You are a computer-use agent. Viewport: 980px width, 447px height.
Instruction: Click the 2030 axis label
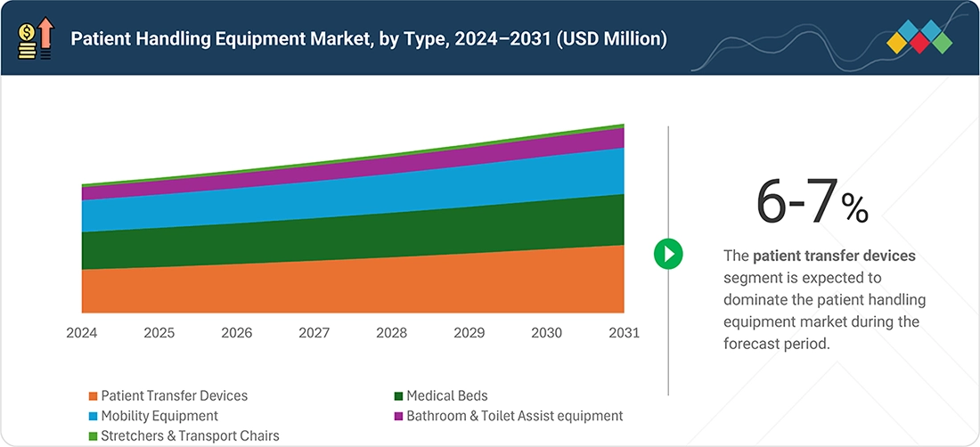547,333
